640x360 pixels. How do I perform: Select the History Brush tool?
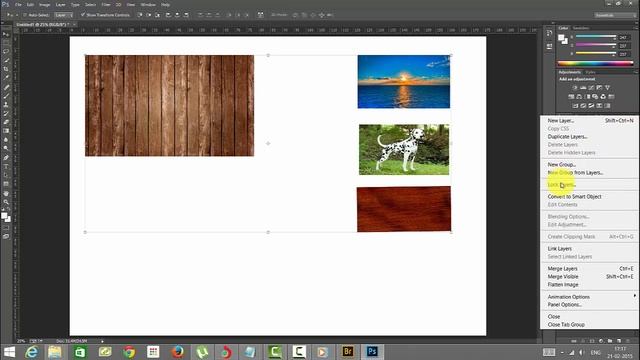(6, 113)
